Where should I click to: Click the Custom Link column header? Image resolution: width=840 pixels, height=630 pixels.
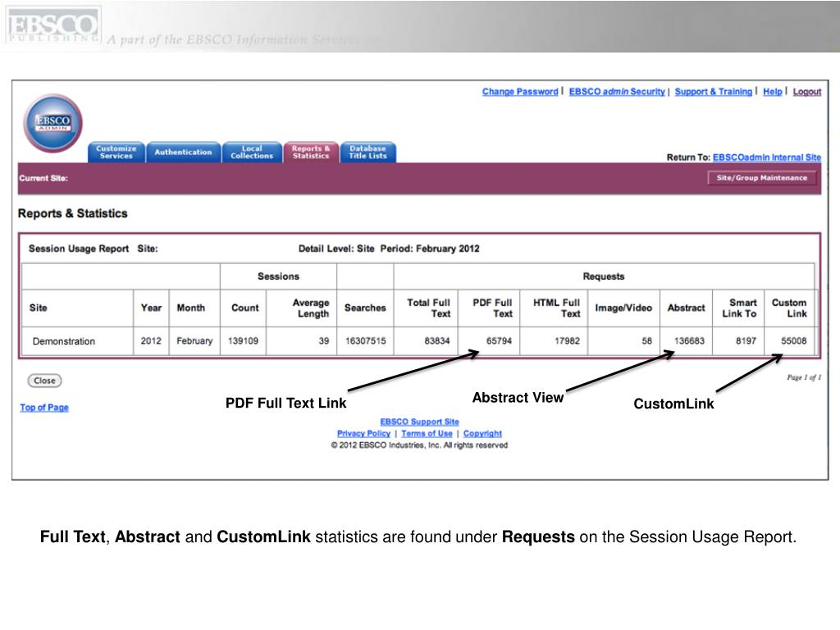coord(789,308)
